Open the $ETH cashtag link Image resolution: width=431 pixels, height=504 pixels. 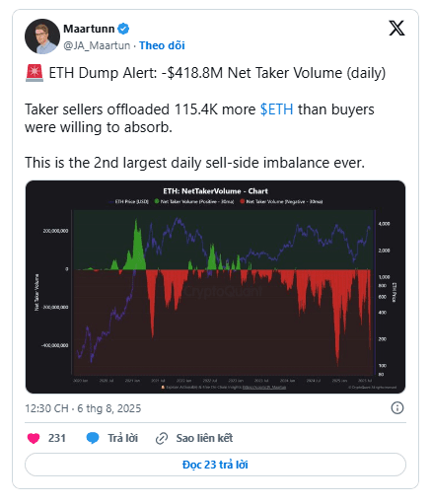coord(276,109)
